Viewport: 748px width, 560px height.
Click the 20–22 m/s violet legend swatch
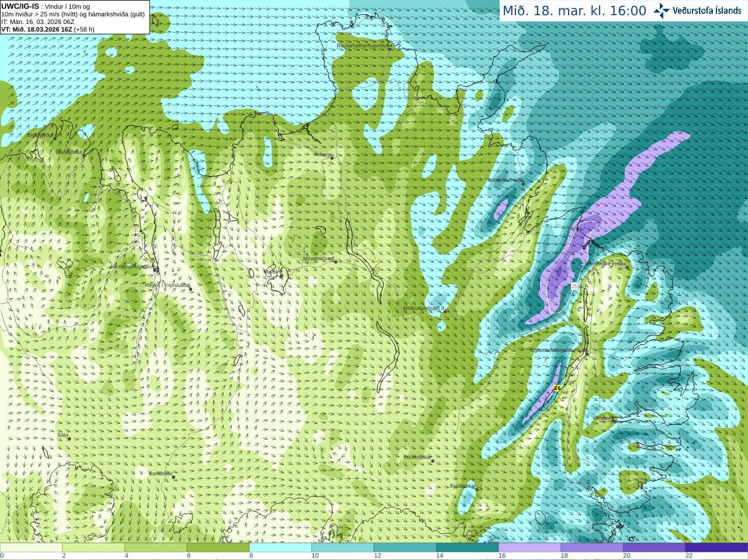coord(654,548)
